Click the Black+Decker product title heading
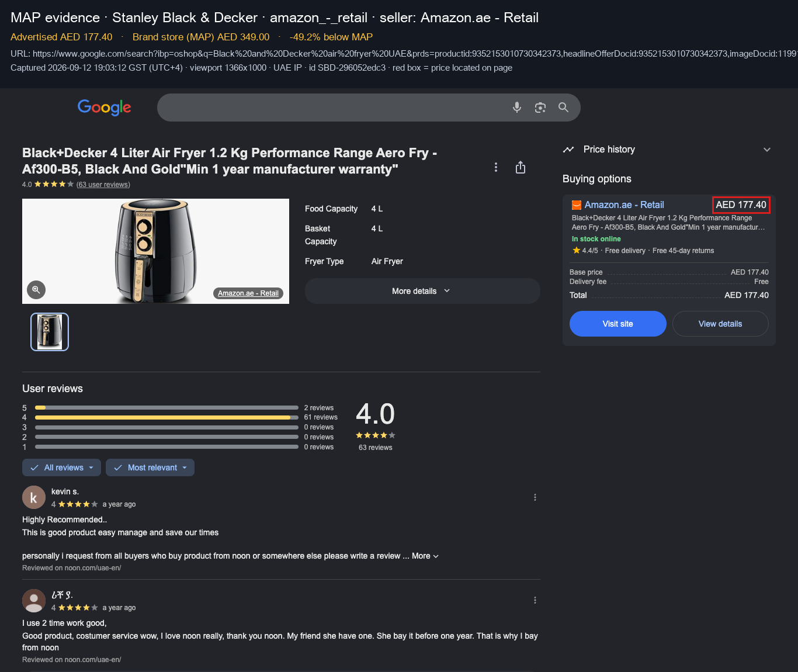This screenshot has height=672, width=798. pos(230,161)
